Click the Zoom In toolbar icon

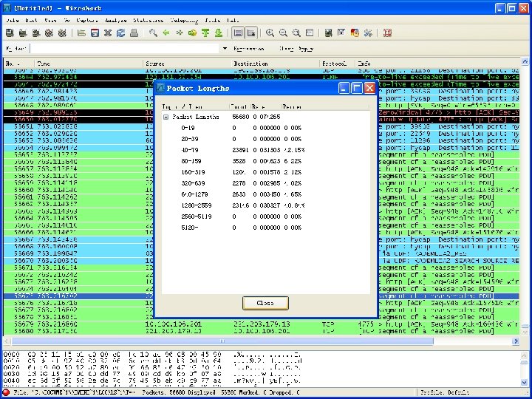(x=270, y=33)
